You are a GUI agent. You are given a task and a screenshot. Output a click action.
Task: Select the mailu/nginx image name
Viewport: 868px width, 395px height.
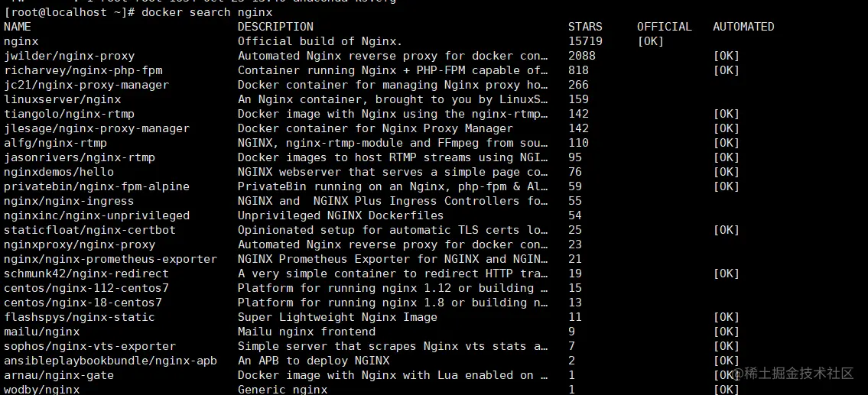click(x=41, y=332)
